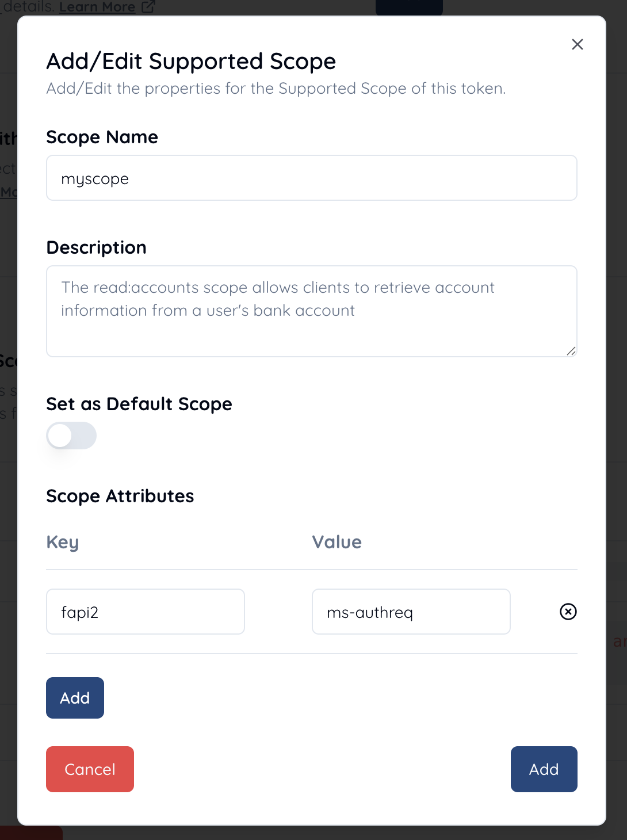Viewport: 627px width, 840px height.
Task: Click the Set as Default Scope label
Action: point(139,404)
